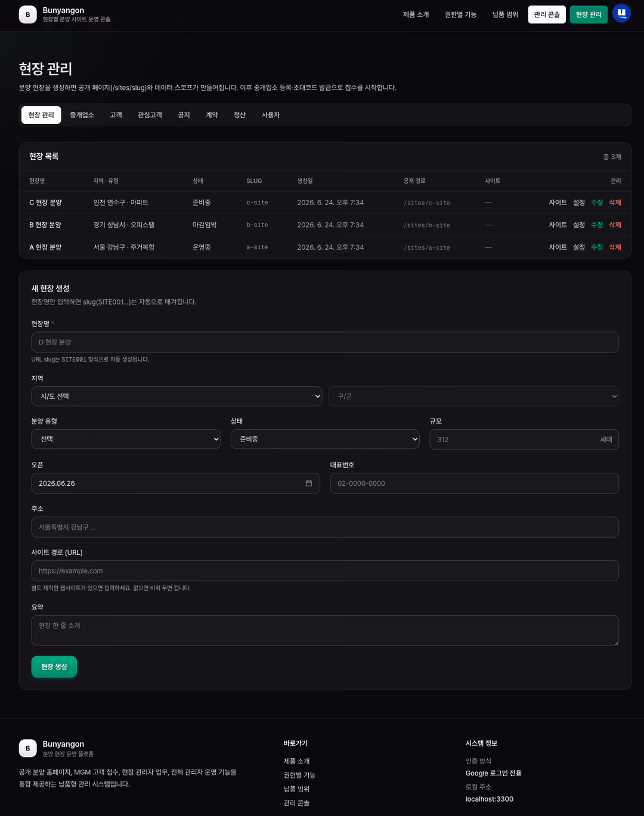The height and width of the screenshot is (816, 644).
Task: Click the 관리 콘솔 header button
Action: click(x=547, y=14)
